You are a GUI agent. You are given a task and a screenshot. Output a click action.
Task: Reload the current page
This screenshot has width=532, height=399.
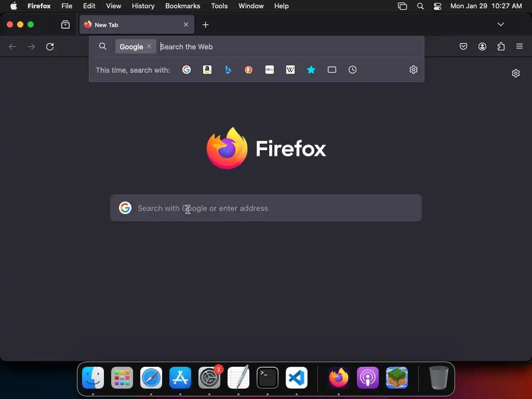click(50, 46)
